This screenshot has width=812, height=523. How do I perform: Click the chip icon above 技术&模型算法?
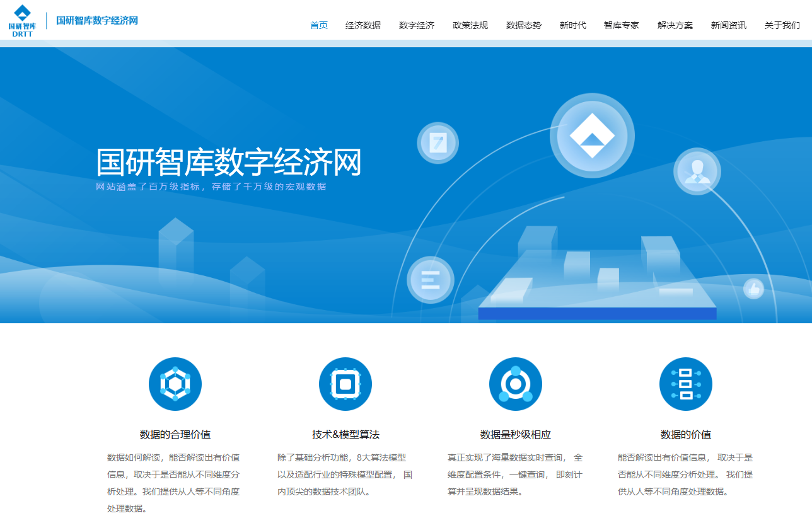(345, 384)
